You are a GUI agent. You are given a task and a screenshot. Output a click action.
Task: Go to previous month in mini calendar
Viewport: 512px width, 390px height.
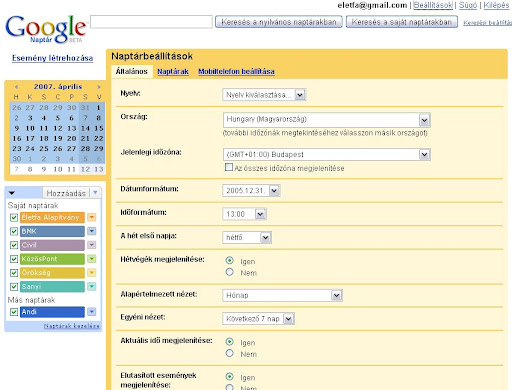pos(16,87)
